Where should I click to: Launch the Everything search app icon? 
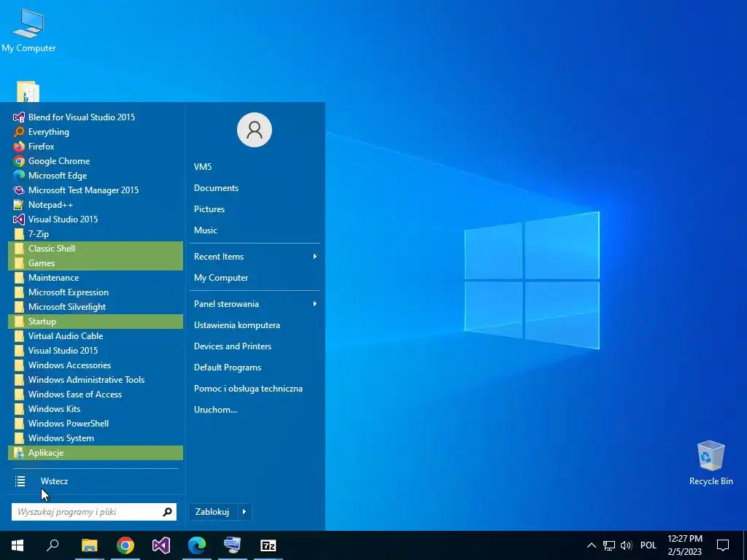point(18,132)
